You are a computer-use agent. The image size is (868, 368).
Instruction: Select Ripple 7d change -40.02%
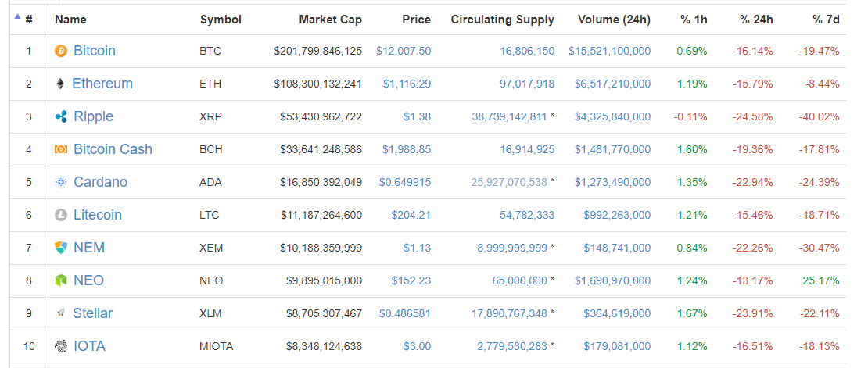[x=819, y=116]
